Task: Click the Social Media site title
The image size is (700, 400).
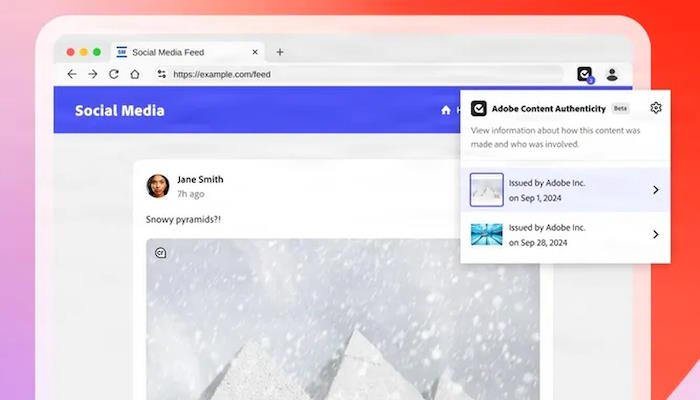Action: (x=120, y=110)
